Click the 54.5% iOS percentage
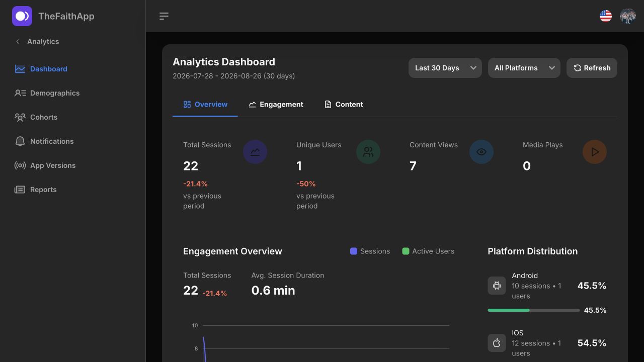Image resolution: width=644 pixels, height=362 pixels. tap(592, 343)
